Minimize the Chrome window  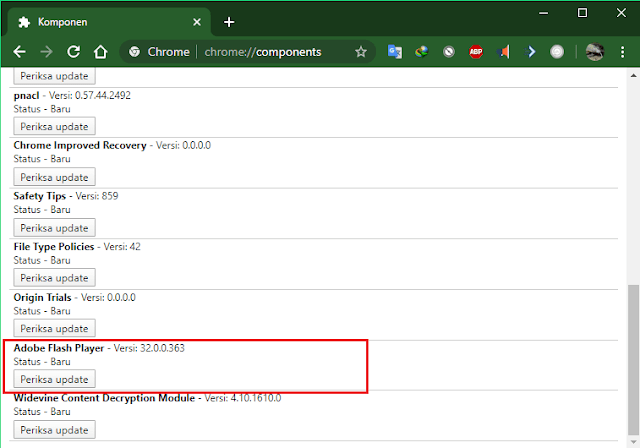pyautogui.click(x=543, y=13)
